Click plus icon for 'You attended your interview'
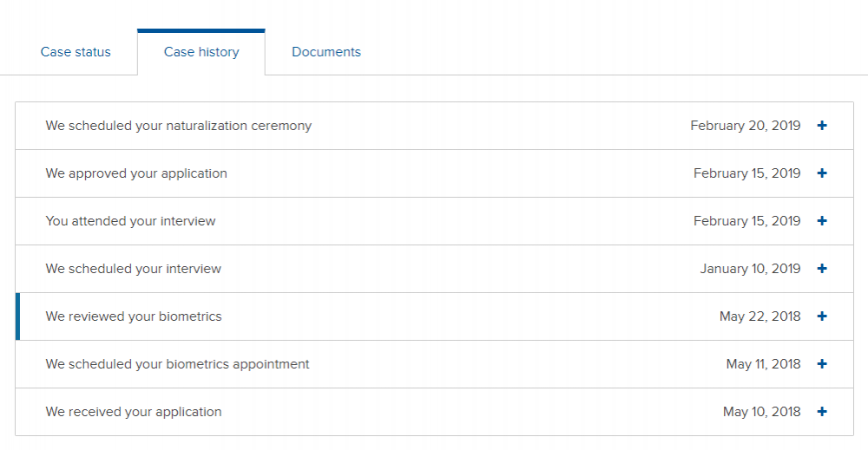Viewport: 868px width, 450px height. click(822, 220)
